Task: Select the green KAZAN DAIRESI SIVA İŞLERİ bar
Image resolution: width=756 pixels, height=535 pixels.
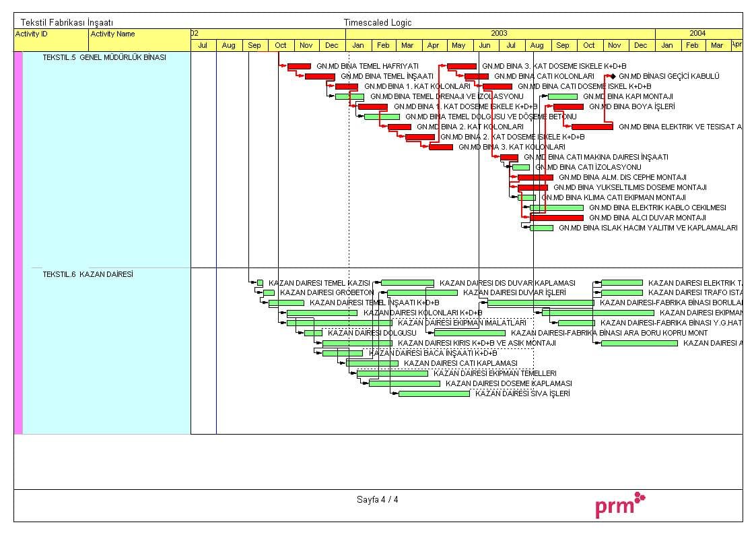Action: pos(434,394)
